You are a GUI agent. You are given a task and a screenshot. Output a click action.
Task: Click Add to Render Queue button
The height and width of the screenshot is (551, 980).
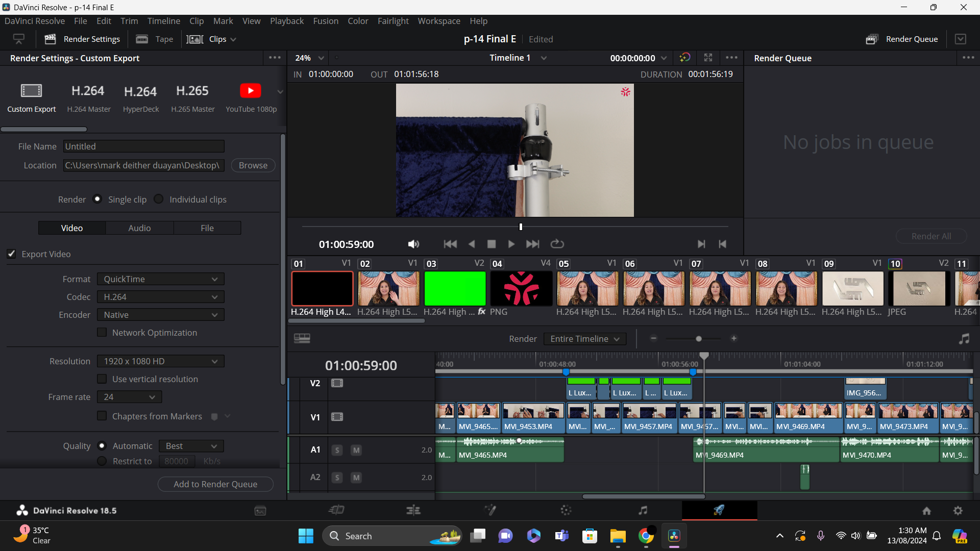coord(215,484)
